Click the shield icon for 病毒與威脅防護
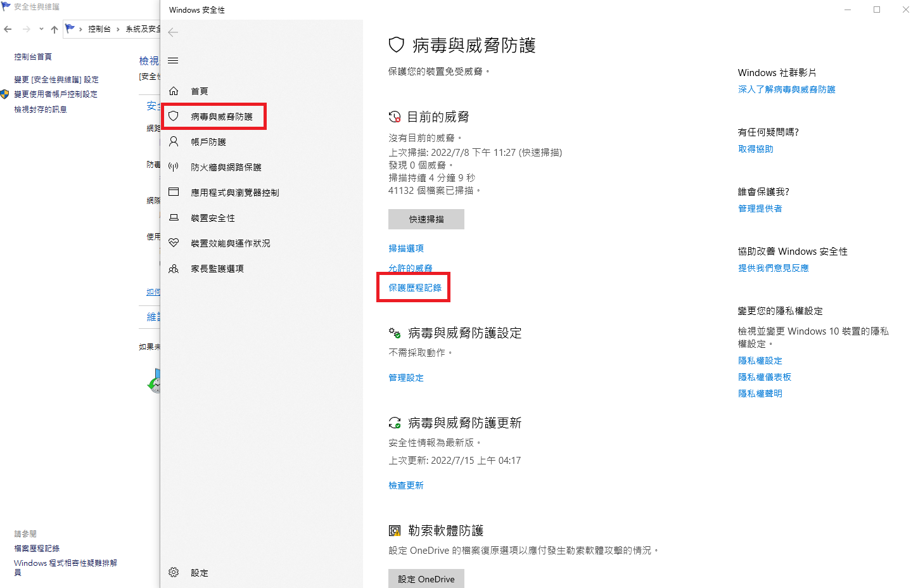 (x=174, y=117)
